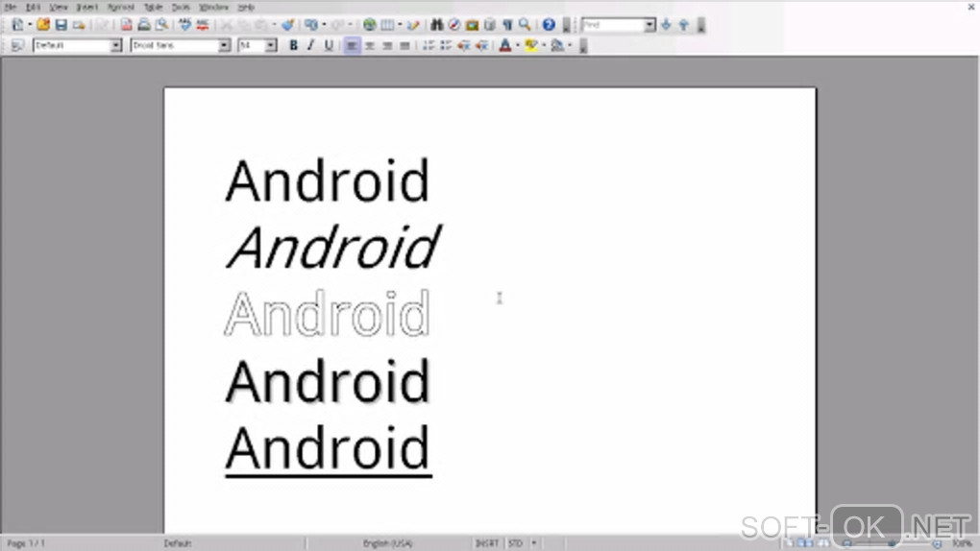Open the Font Color dropdown arrow
Image resolution: width=980 pixels, height=551 pixels.
point(518,46)
